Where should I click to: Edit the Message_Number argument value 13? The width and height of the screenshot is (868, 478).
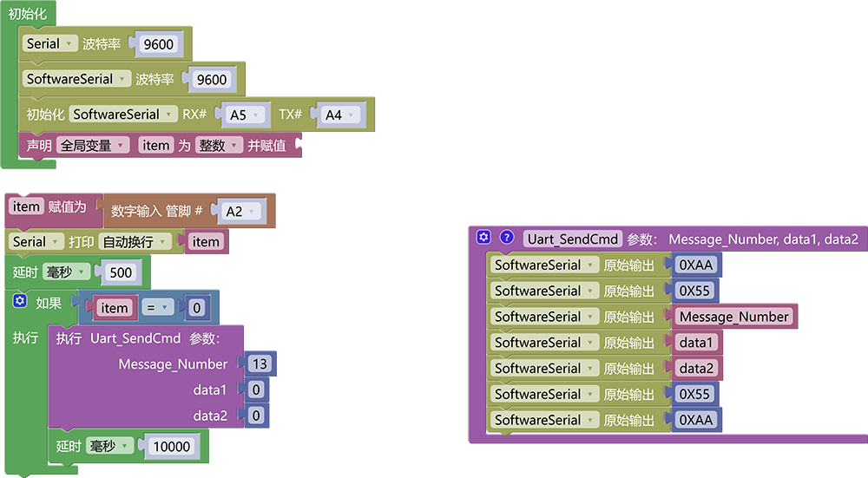point(260,364)
